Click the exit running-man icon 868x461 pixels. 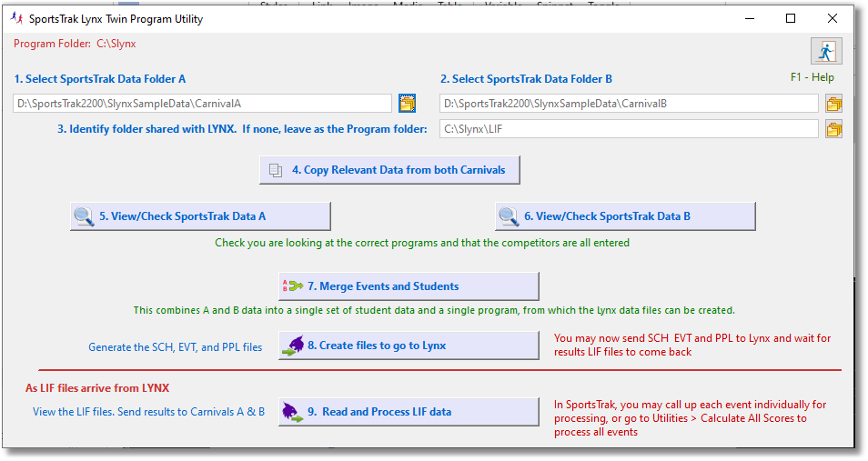click(826, 52)
